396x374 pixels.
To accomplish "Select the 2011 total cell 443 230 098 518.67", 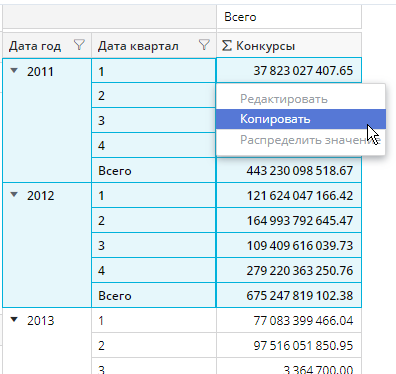I will tap(289, 170).
